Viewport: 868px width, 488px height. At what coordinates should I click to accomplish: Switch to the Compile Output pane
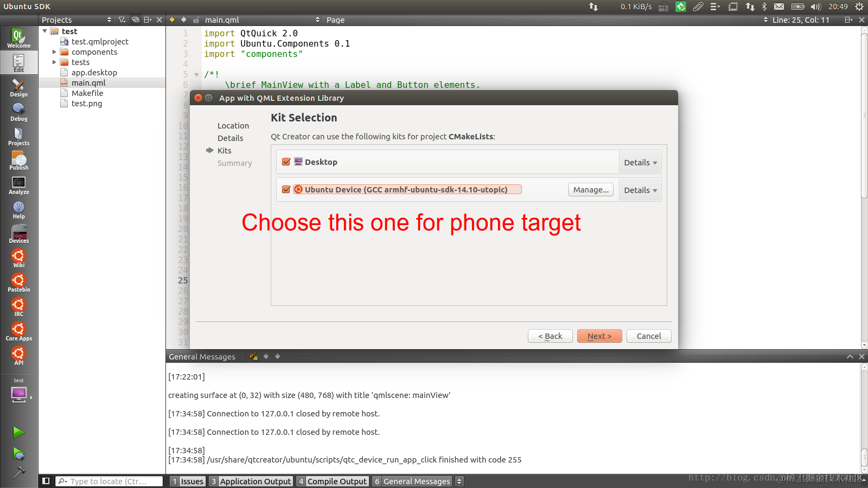pyautogui.click(x=333, y=481)
